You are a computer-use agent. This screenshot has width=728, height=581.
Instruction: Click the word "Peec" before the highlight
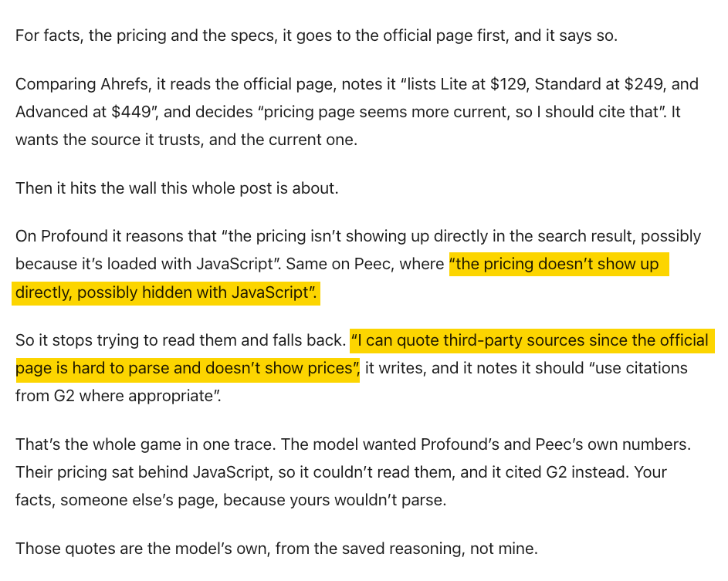[x=371, y=264]
